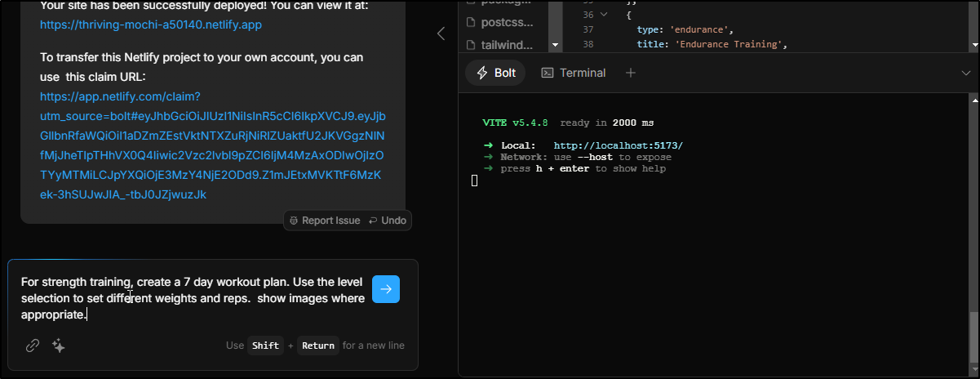
Task: Open the thriving-mochi netlify.app site link
Action: [151, 25]
